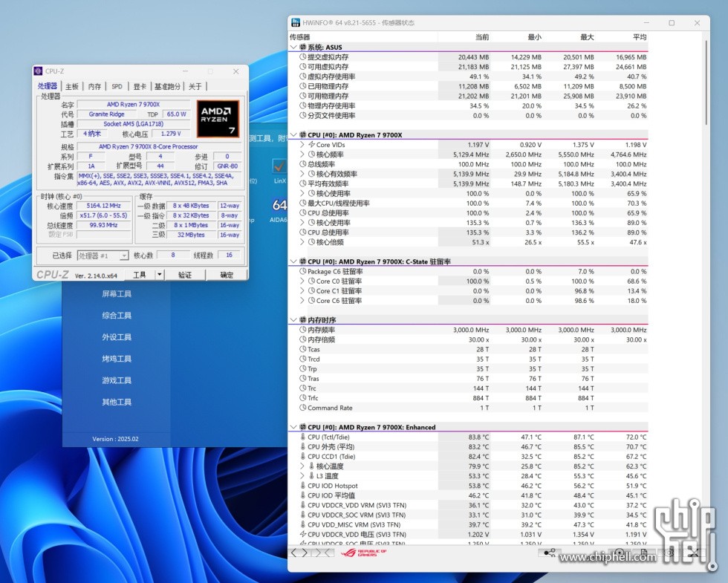Select 综合工具 in background window sidebar
728x583 pixels.
(x=117, y=316)
